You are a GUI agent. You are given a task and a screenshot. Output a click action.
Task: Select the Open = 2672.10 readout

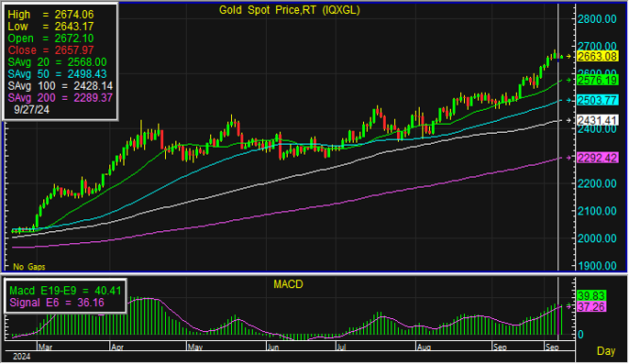click(50, 39)
